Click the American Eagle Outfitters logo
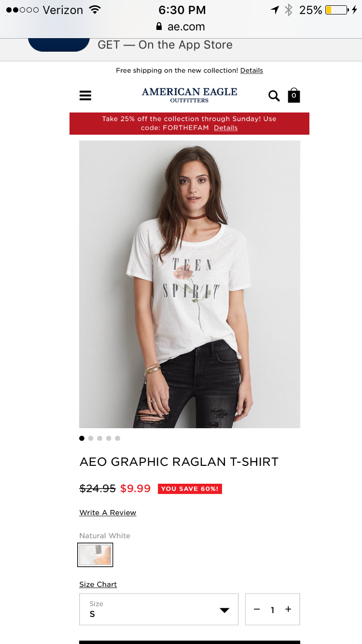Viewport: 362px width, 644px height. coord(189,95)
